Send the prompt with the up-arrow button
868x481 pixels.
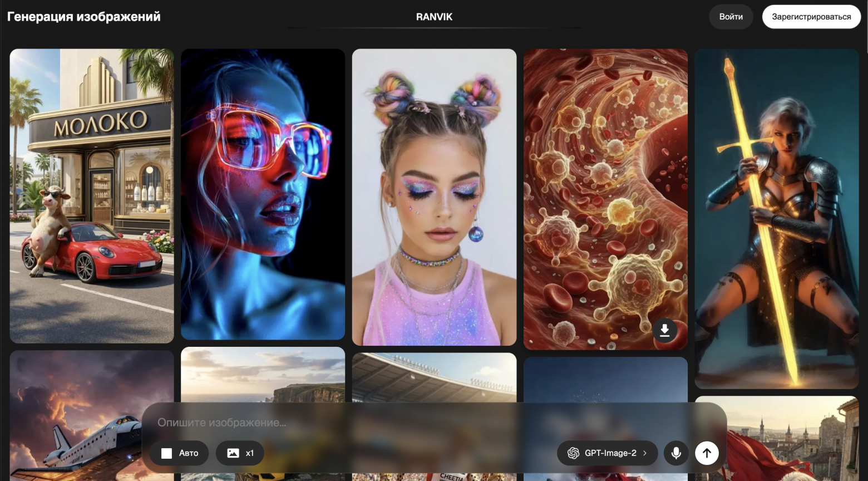pos(707,453)
